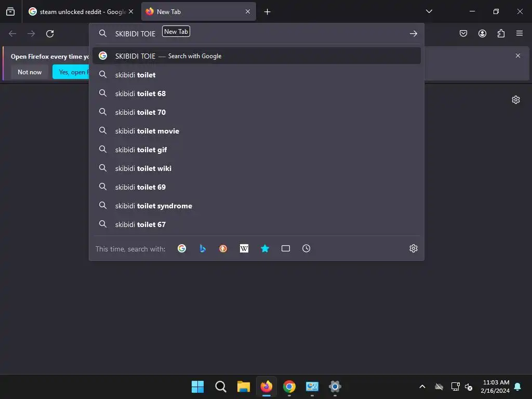532x399 pixels.
Task: Open a new tab with plus button
Action: click(x=268, y=12)
